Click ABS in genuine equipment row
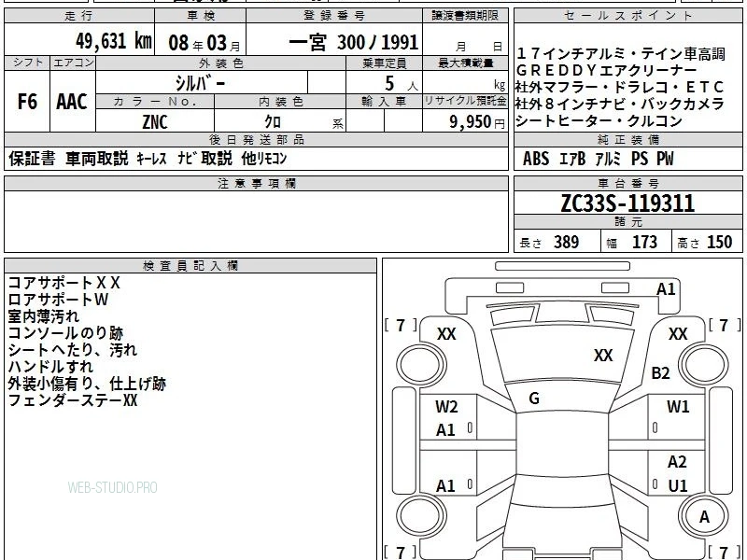747x560 pixels. coord(536,159)
